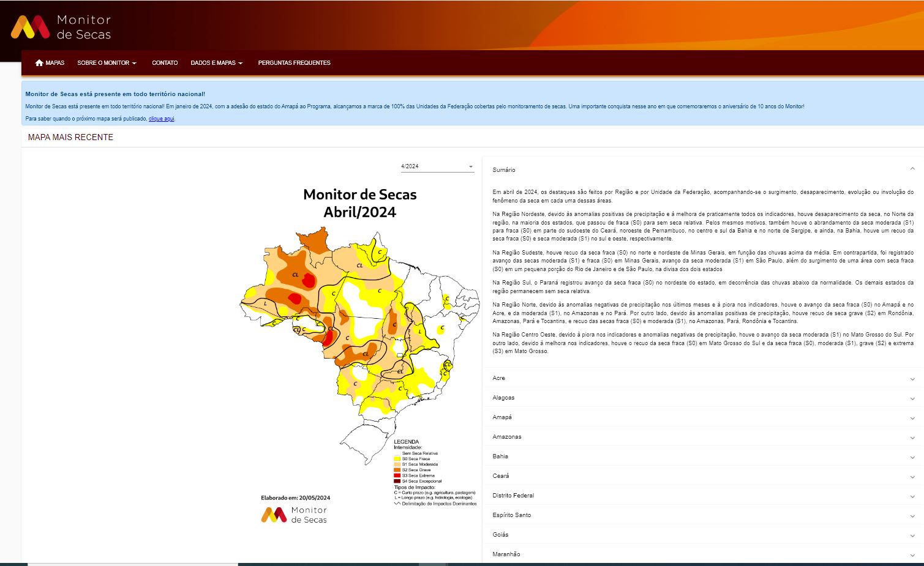Open the SOBRE O MONITOR menu
924x566 pixels.
click(107, 63)
